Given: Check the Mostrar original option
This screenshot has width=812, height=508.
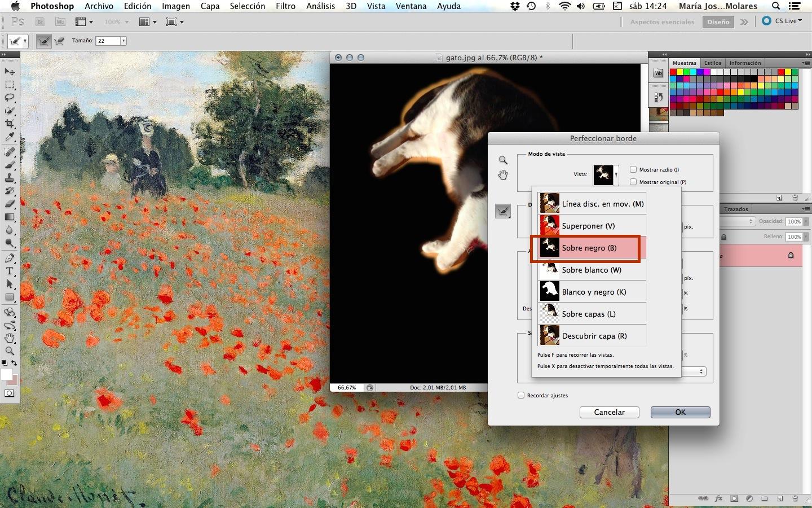Looking at the screenshot, I should point(633,182).
